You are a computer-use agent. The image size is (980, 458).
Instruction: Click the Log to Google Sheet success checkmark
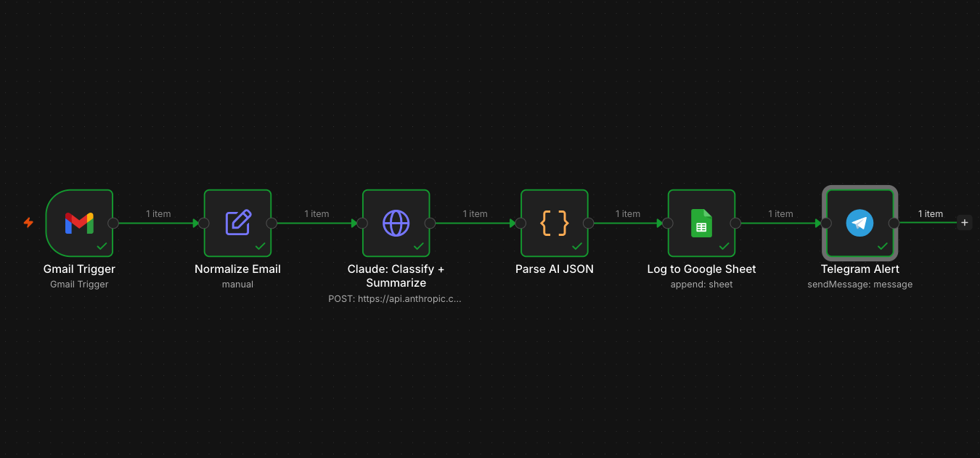coord(724,246)
